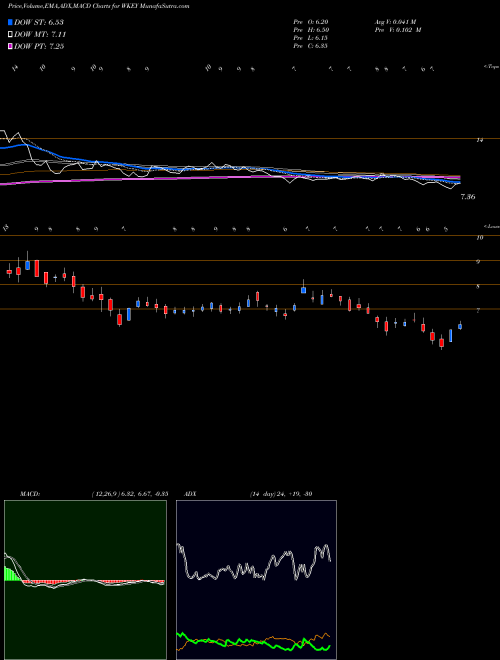The image size is (500, 660).
Task: Click the blue DOW ST legend swatch
Action: pos(11,22)
